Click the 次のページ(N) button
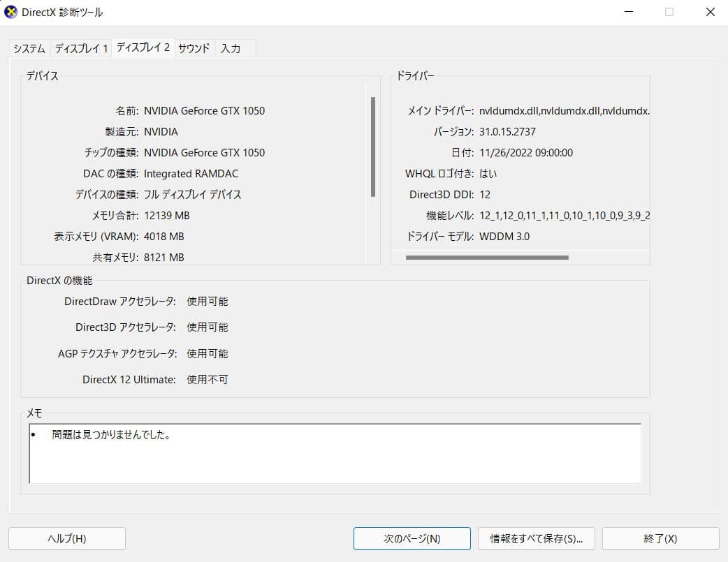Image resolution: width=728 pixels, height=562 pixels. [x=412, y=538]
